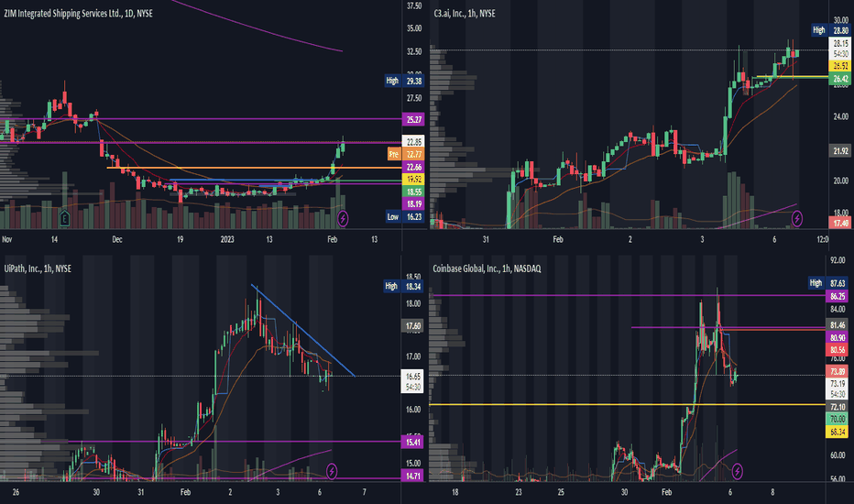The image size is (854, 504).
Task: Click the '2023' date on ZIM time axis
Action: click(227, 239)
